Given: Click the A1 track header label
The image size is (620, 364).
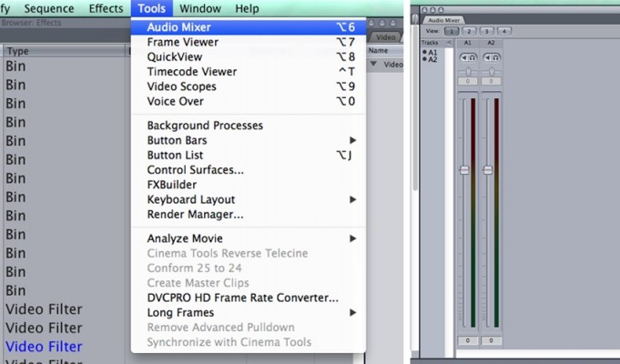Looking at the screenshot, I should 468,43.
